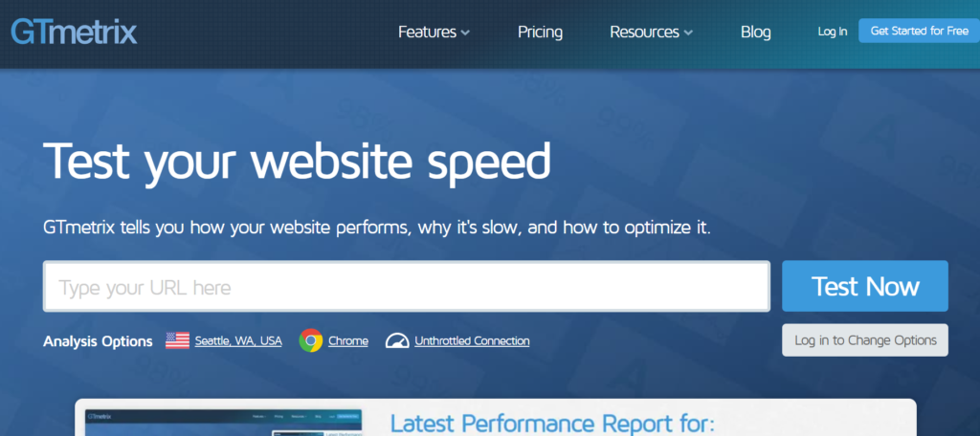Focus the 'Type your URL here' field
The width and height of the screenshot is (980, 436).
(407, 287)
